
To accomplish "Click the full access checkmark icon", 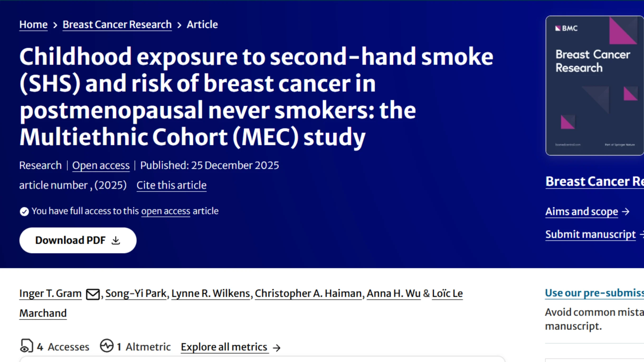I will 24,211.
